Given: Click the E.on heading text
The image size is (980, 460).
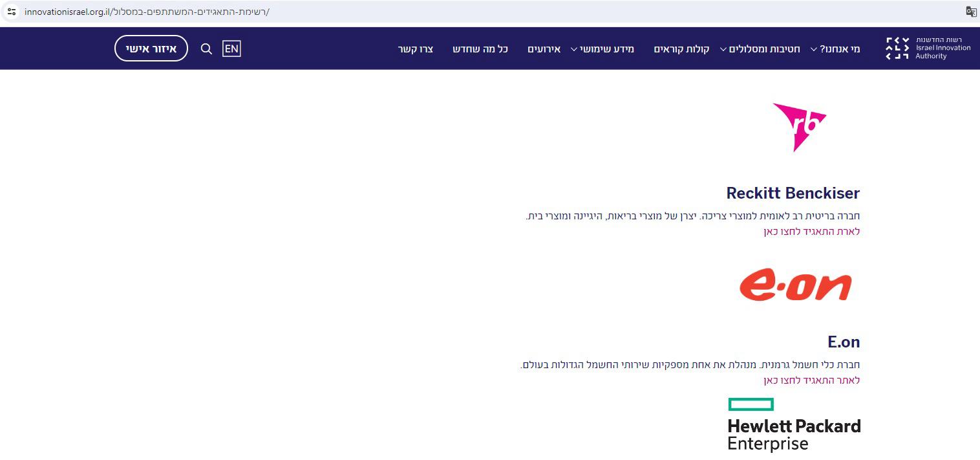Looking at the screenshot, I should (844, 342).
